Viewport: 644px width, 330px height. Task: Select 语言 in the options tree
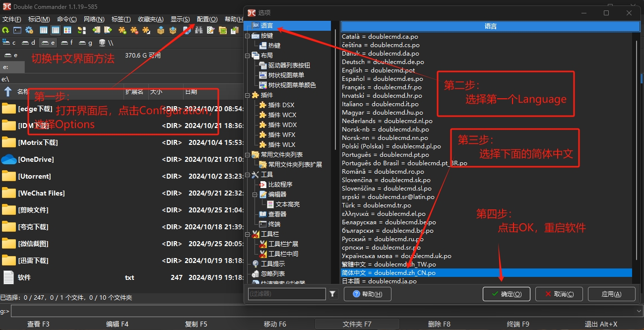[267, 26]
